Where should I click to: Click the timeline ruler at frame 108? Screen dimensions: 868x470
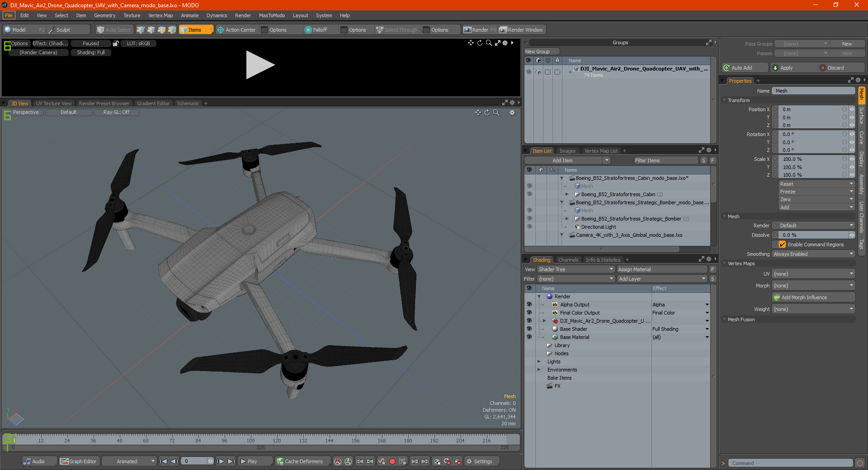click(250, 440)
